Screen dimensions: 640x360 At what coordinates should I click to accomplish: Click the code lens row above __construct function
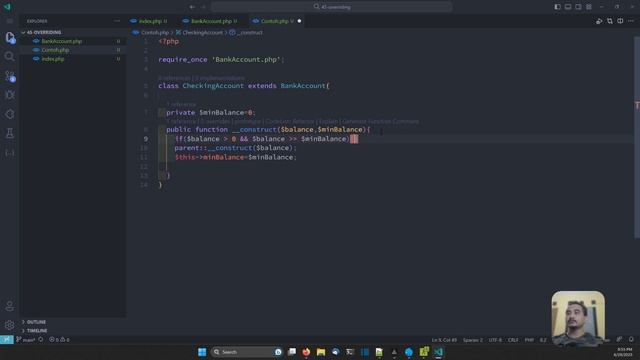tap(293, 121)
